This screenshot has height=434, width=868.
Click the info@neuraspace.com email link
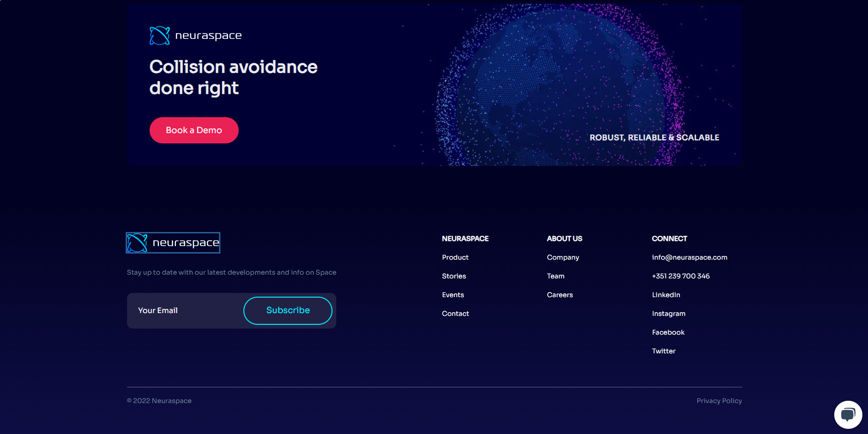689,257
